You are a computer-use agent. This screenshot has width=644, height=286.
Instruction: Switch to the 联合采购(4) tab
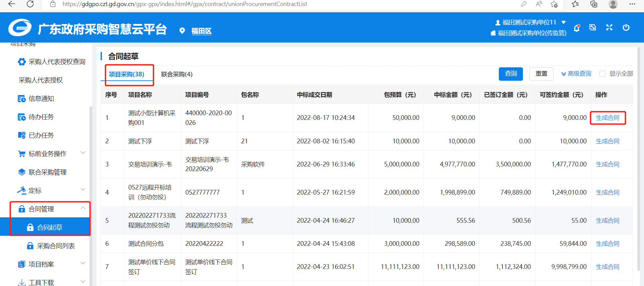click(177, 74)
